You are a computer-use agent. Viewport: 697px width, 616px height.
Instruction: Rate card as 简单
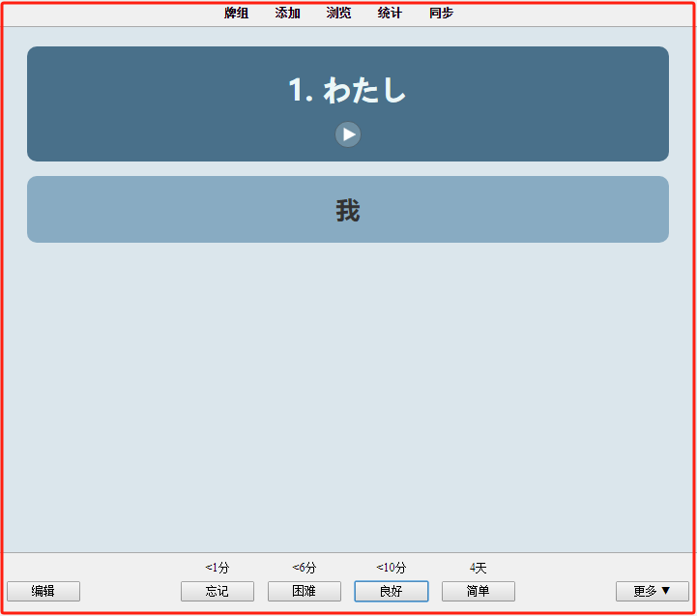479,591
